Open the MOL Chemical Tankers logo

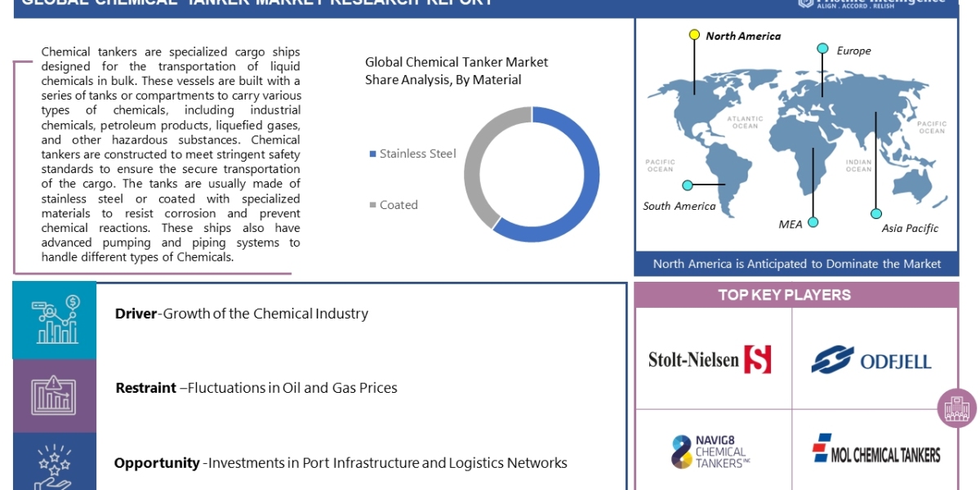click(x=875, y=453)
